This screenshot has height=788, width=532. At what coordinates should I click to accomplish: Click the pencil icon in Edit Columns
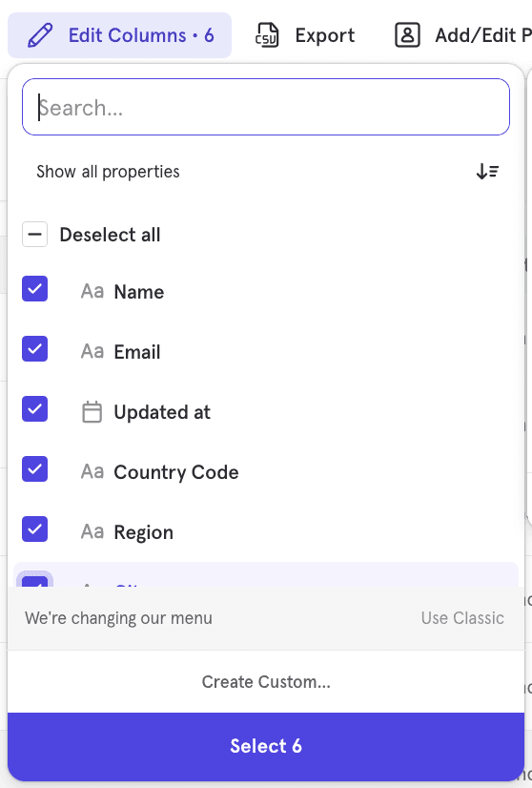tap(40, 35)
